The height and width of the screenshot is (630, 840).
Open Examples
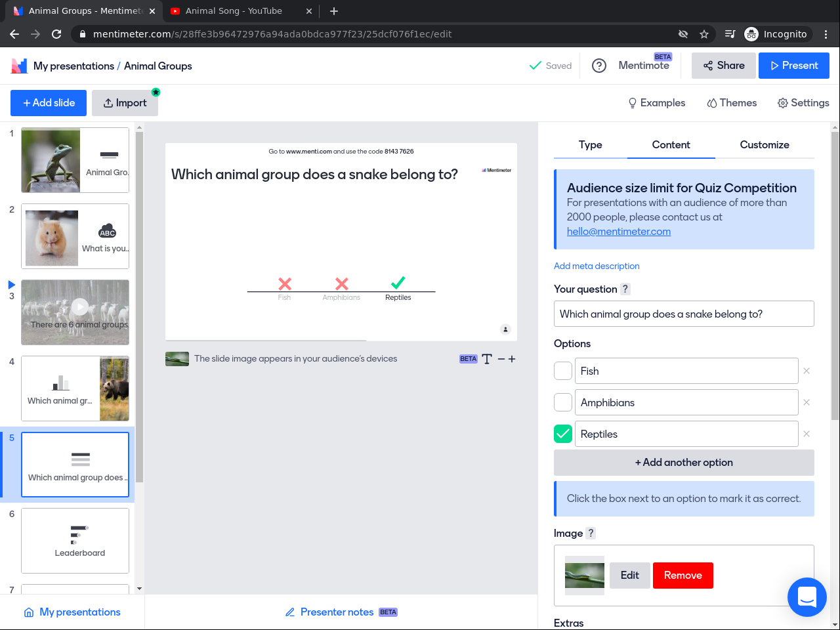(657, 103)
